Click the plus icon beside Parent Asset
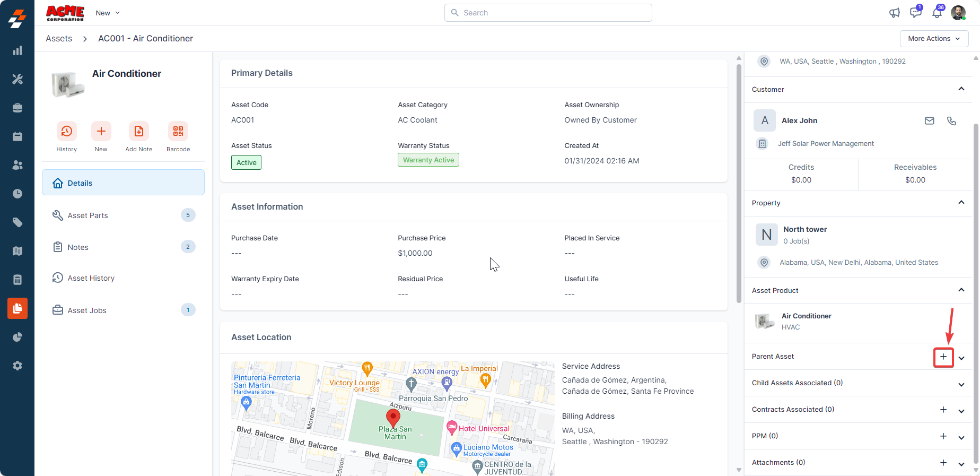Viewport: 980px width, 476px height. tap(943, 357)
